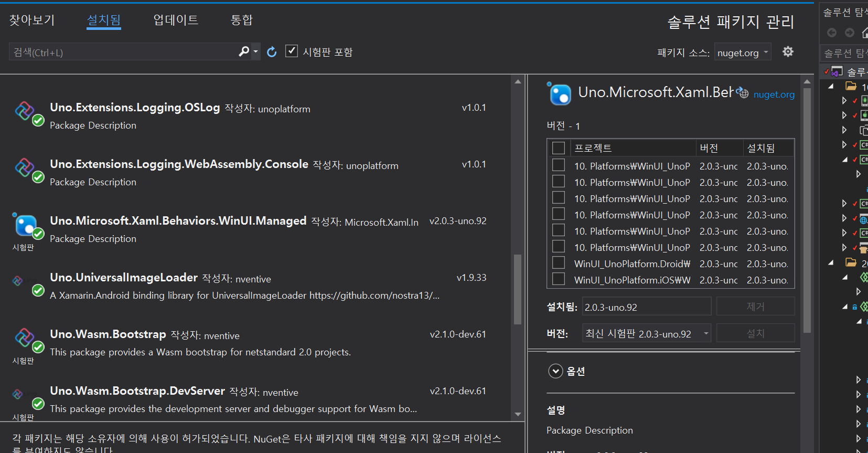This screenshot has height=453, width=868.
Task: Refresh the package list
Action: point(272,52)
